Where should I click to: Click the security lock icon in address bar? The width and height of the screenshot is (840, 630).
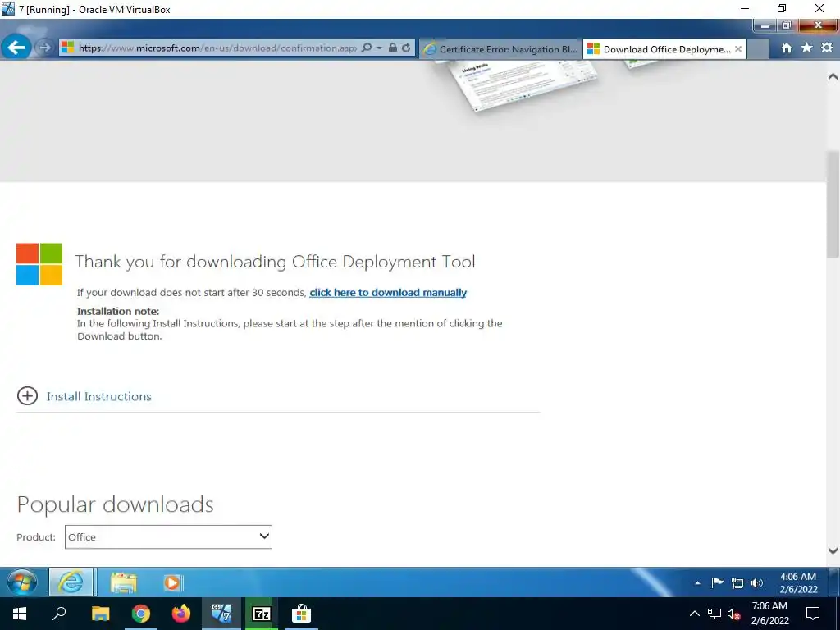point(393,48)
